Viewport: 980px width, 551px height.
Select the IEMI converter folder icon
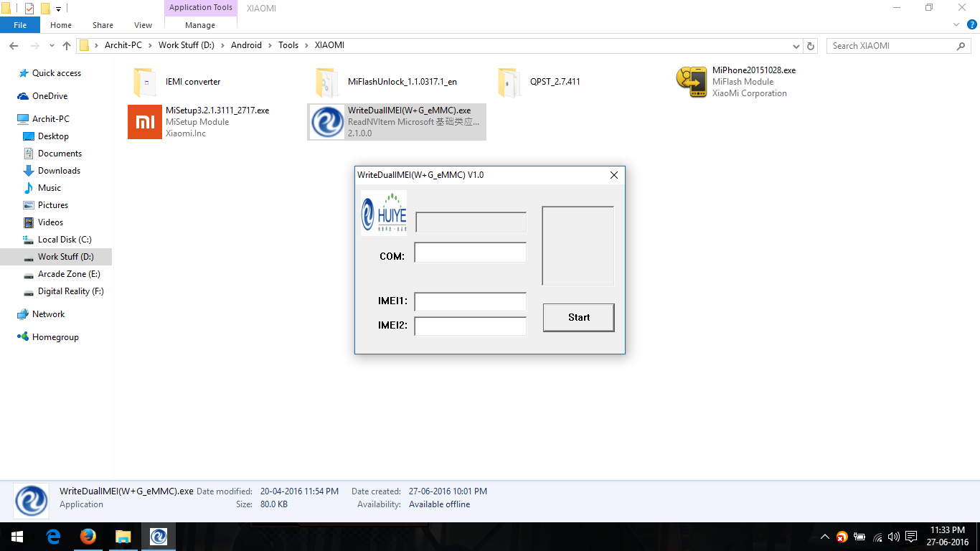[x=145, y=82]
